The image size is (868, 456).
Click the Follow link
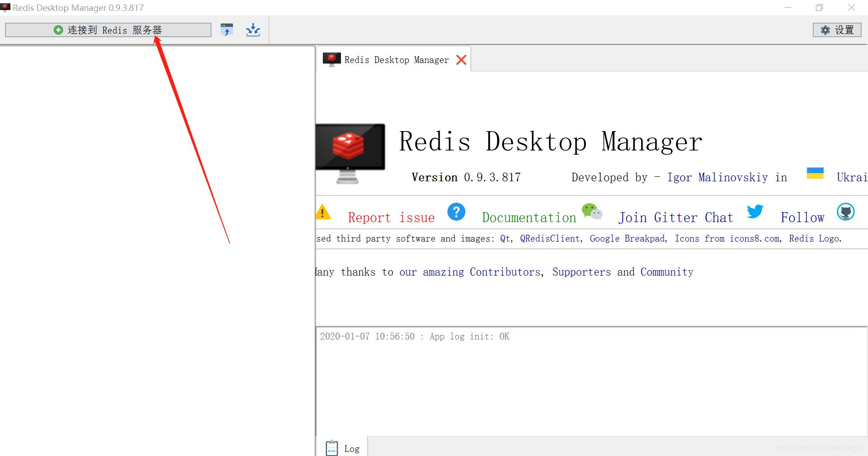(x=802, y=218)
